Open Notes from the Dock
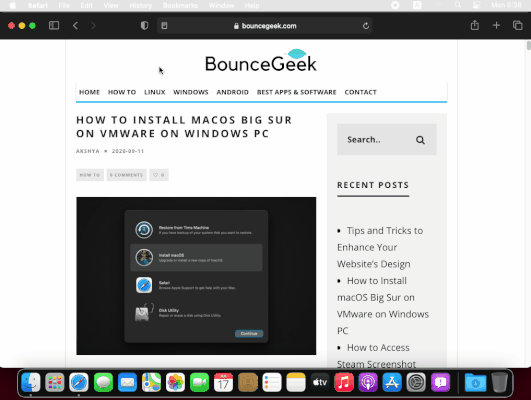This screenshot has width=531, height=400. (x=296, y=382)
